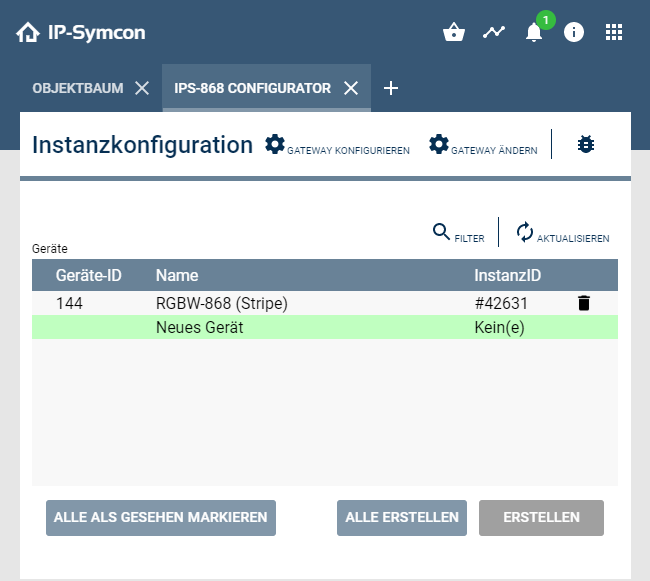Switch to the Objektbaum tab

(x=78, y=88)
